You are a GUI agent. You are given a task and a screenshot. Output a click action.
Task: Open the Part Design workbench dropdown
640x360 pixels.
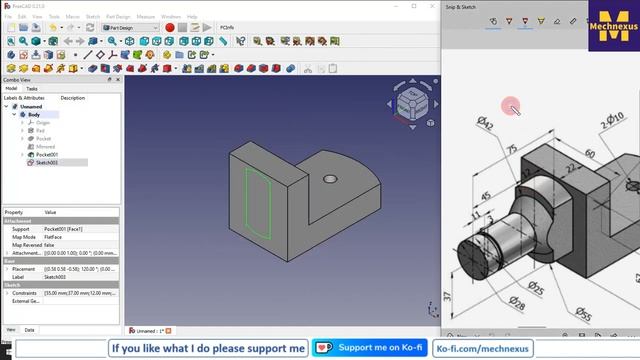pos(130,28)
